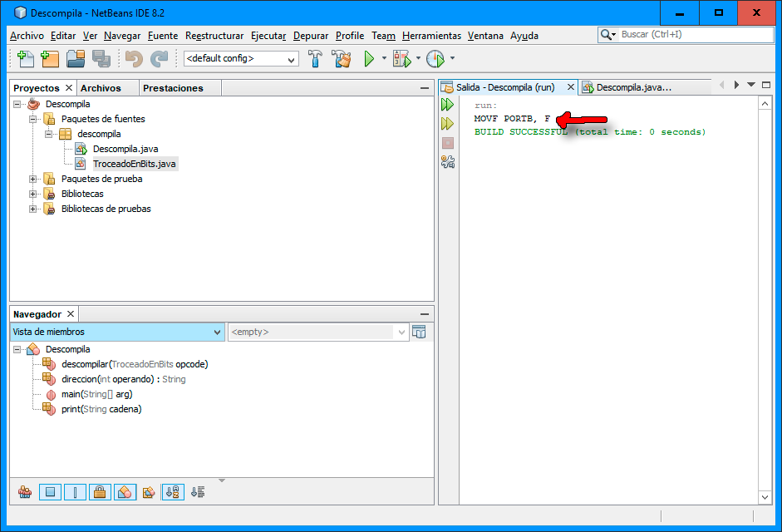Screen dimensions: 782x532
Task: Select the descompilar method in Navigator
Action: pos(135,364)
